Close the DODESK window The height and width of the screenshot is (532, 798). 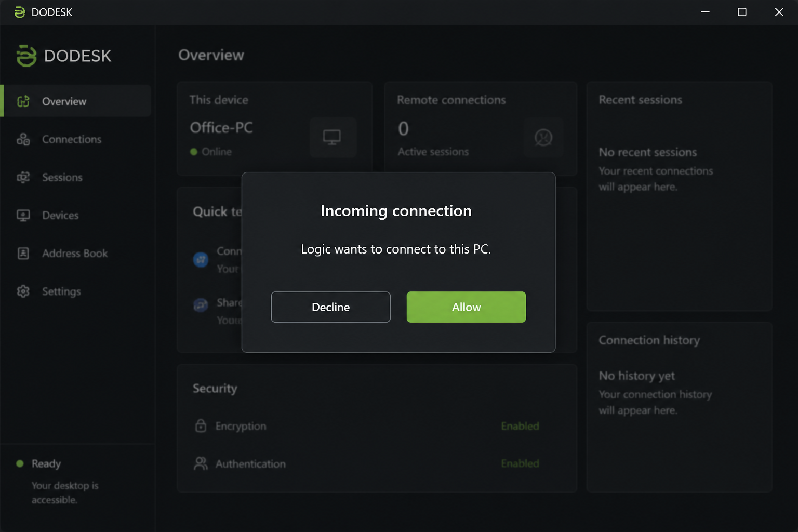779,12
